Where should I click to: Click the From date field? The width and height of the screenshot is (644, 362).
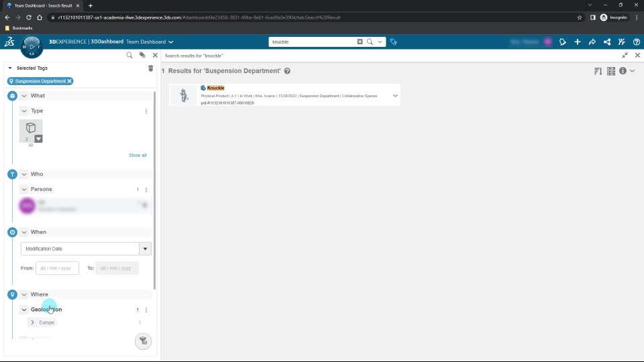57,268
